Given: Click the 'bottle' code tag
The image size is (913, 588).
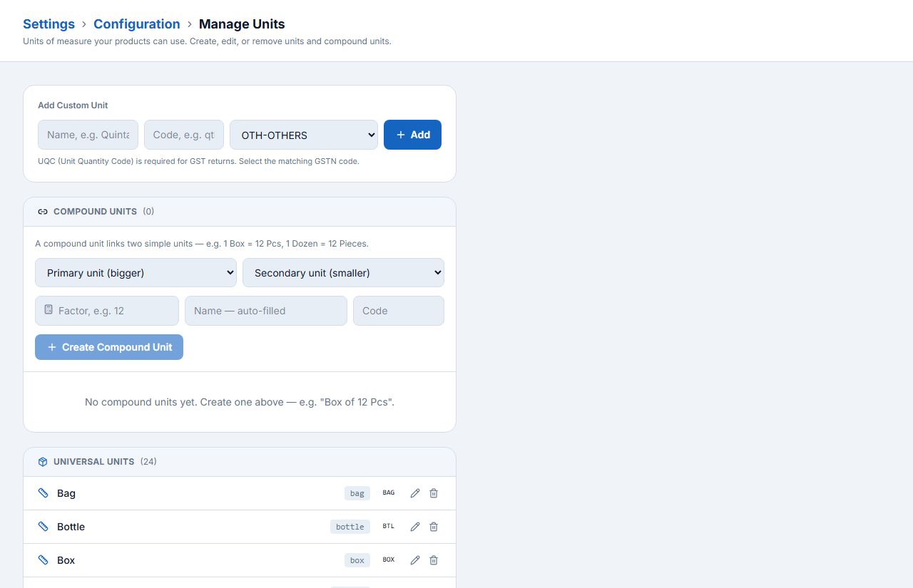Looking at the screenshot, I should (350, 527).
